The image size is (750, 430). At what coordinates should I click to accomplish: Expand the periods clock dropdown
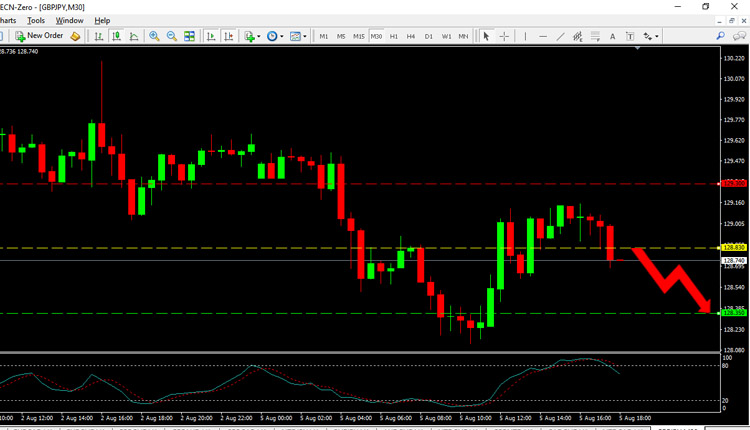pos(282,36)
